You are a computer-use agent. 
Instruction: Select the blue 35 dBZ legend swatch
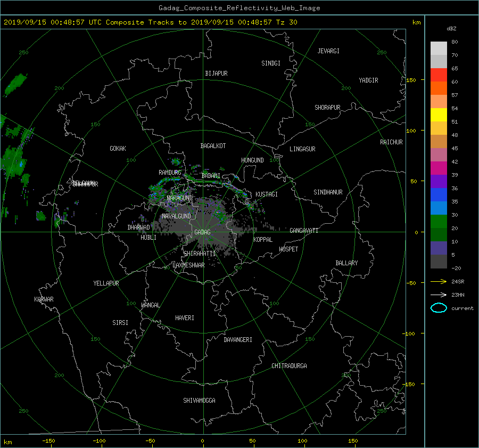[439, 194]
